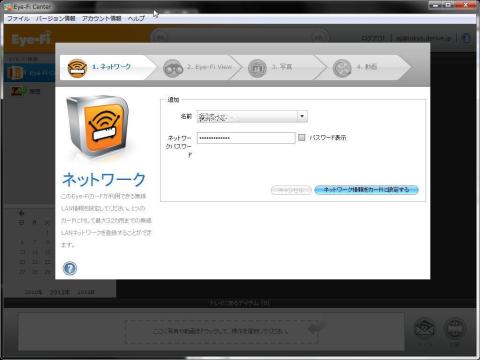Screen dimensions: 480x360
Task: Click the large network router illustration
Action: coord(98,126)
